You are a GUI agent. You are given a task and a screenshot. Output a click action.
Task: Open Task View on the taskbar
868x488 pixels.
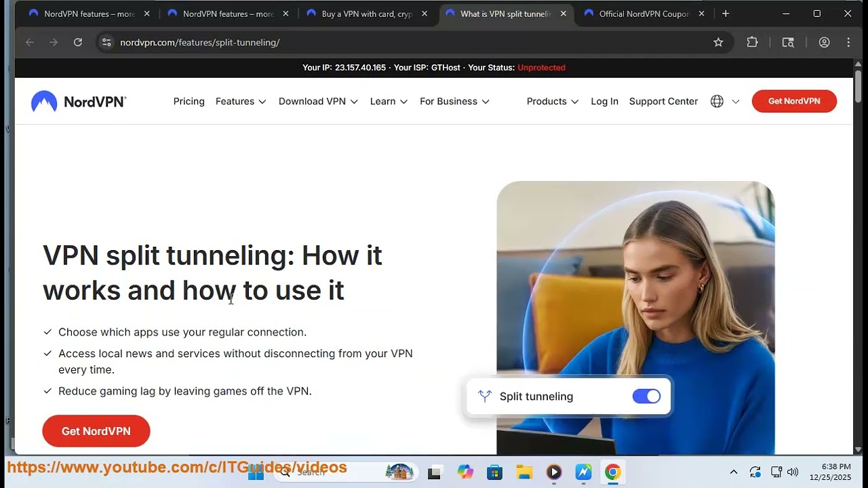pos(434,472)
